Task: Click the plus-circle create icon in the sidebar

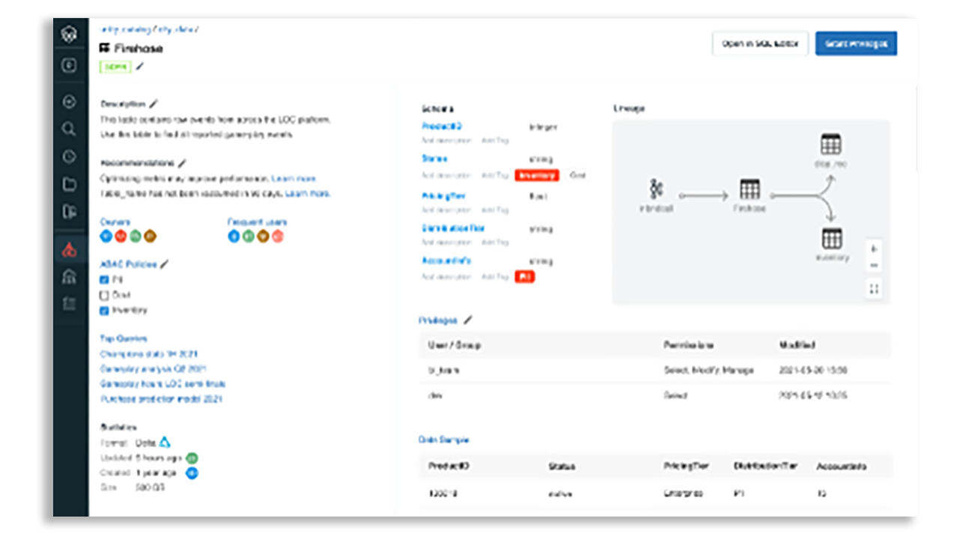Action: [69, 102]
